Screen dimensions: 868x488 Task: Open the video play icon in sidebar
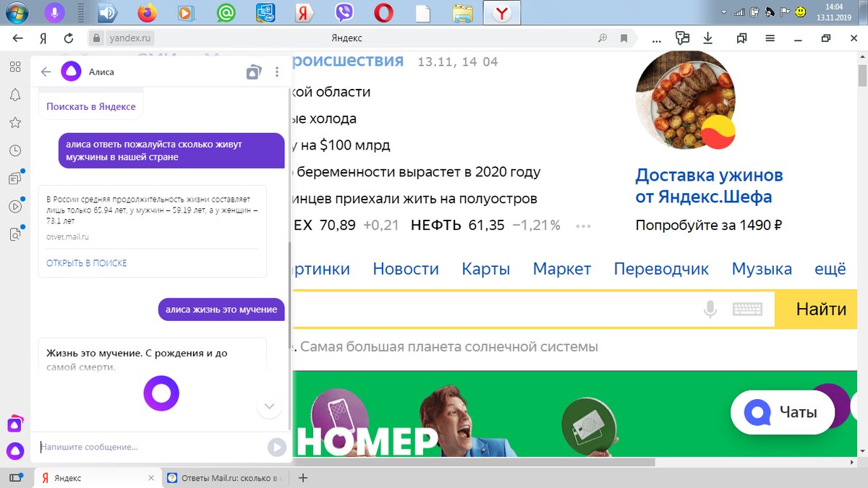coord(14,206)
